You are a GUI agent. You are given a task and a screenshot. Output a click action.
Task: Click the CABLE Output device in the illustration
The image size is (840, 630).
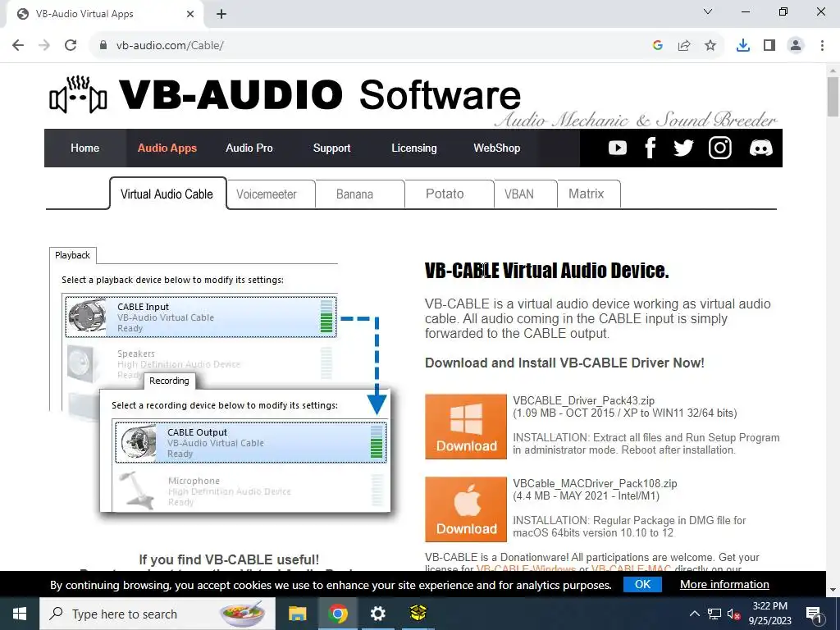tap(251, 442)
